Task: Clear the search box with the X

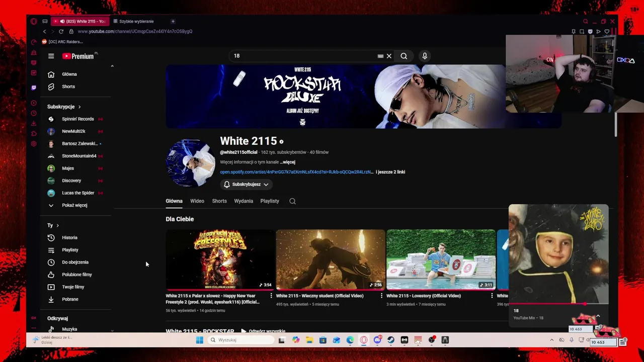Action: (x=389, y=56)
